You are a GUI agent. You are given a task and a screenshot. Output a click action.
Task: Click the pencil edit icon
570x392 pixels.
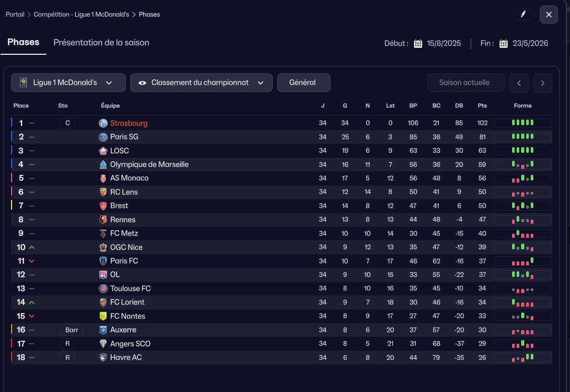(x=523, y=14)
